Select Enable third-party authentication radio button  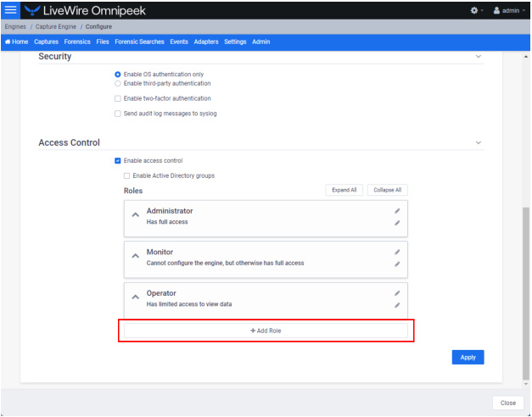[x=118, y=83]
